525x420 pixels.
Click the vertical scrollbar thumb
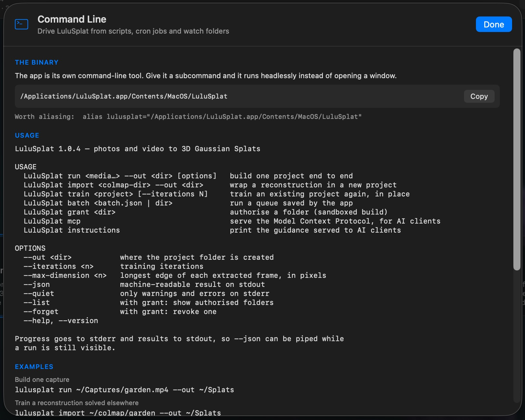coord(517,159)
